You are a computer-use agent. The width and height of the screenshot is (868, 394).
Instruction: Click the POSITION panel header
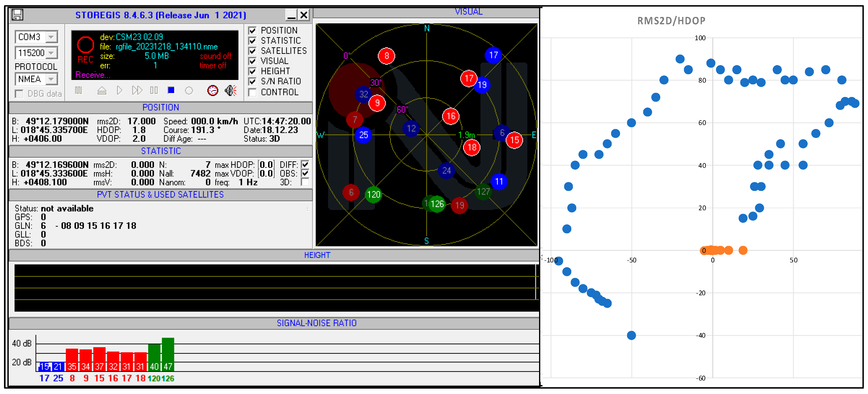coord(161,108)
